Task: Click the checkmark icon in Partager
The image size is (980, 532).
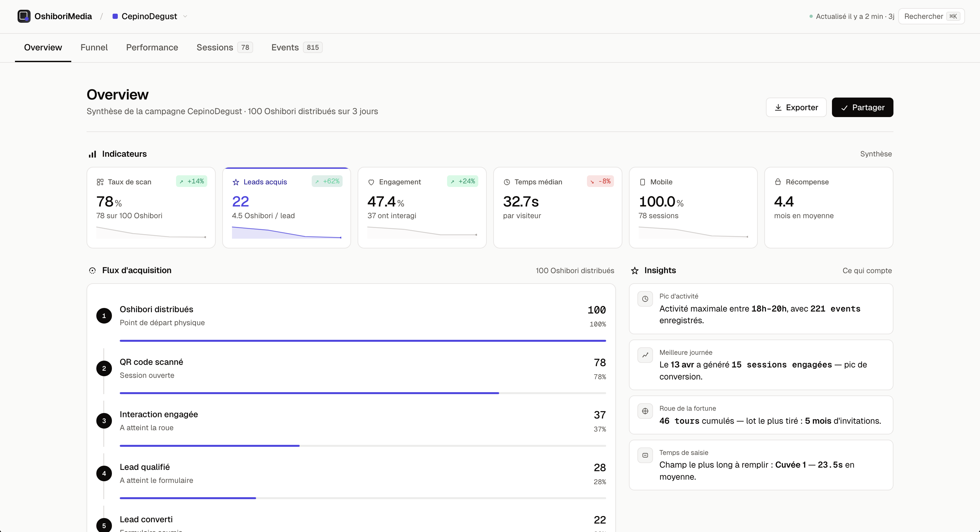Action: point(844,108)
